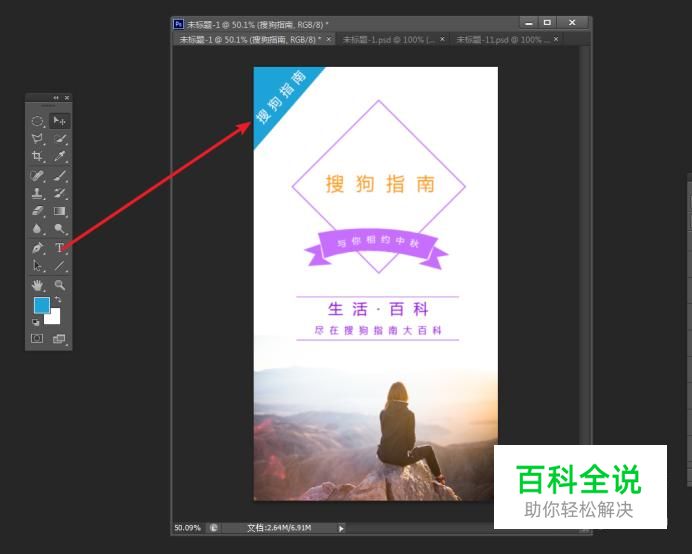Screen dimensions: 692x554
Task: Select the Move tool
Action: coord(60,121)
